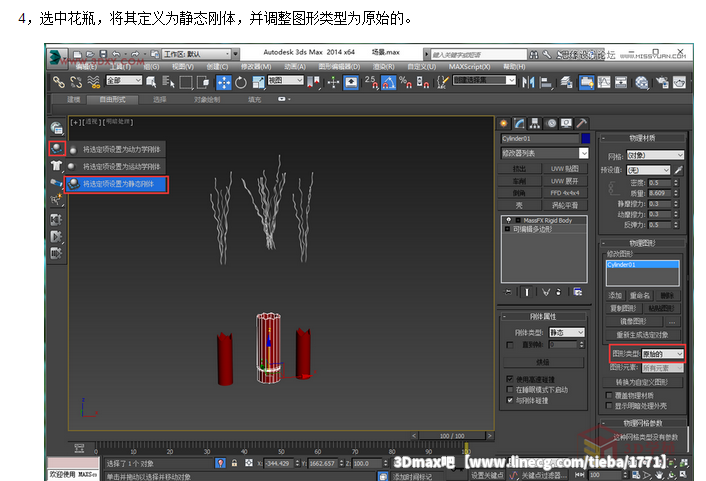Viewport: 706px width, 481px height.
Task: Click the MassFX cloth shirt icon
Action: pos(56,166)
